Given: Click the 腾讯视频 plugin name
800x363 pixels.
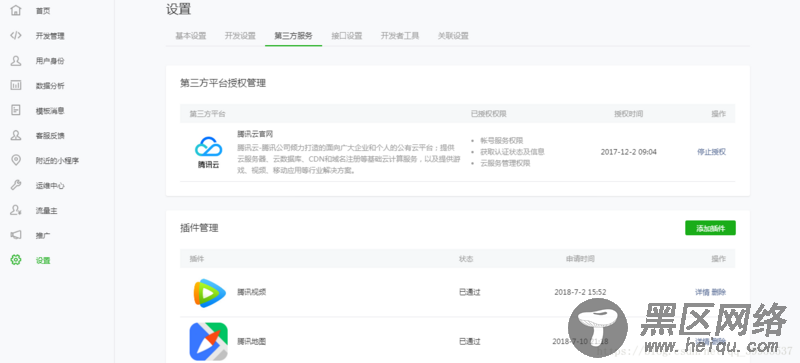Looking at the screenshot, I should pyautogui.click(x=252, y=292).
